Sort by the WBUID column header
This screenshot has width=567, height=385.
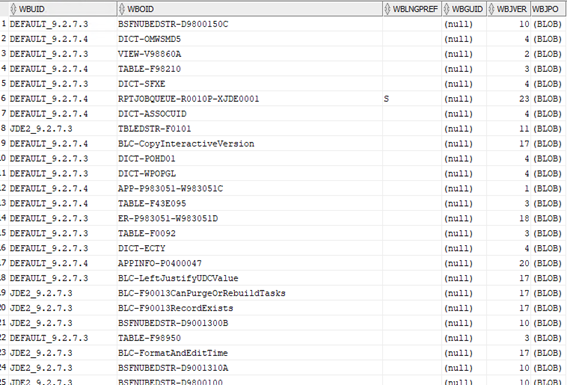63,9
